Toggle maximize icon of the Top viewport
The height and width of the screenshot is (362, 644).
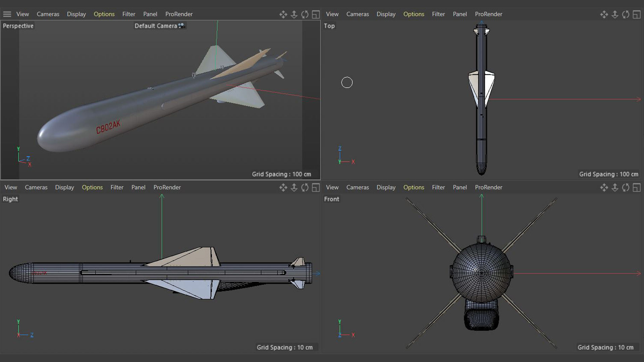[636, 14]
